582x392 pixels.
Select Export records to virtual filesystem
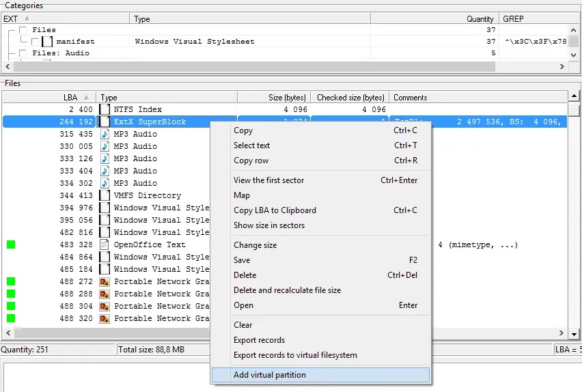(x=295, y=355)
